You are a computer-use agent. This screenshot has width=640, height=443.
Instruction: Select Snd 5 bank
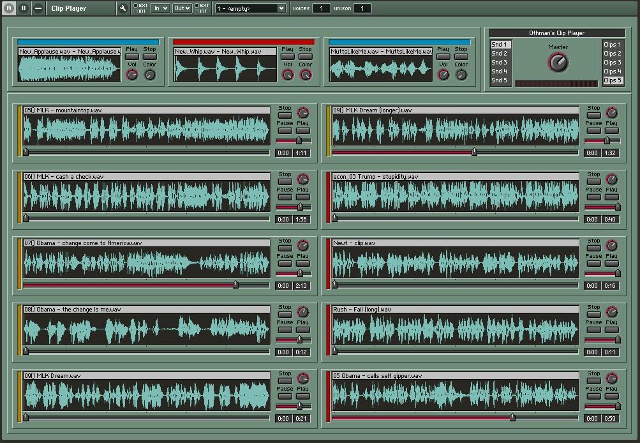(500, 80)
